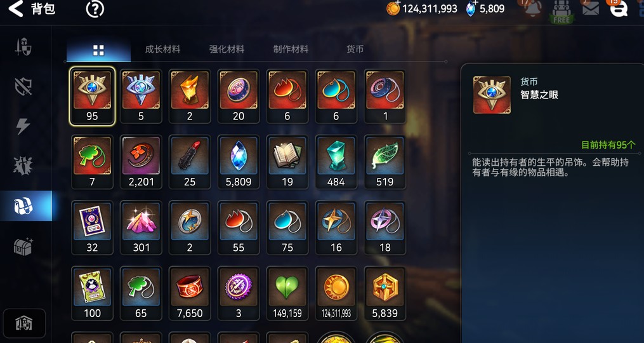Claim the FREE gift icon
This screenshot has height=343, width=644.
click(562, 11)
